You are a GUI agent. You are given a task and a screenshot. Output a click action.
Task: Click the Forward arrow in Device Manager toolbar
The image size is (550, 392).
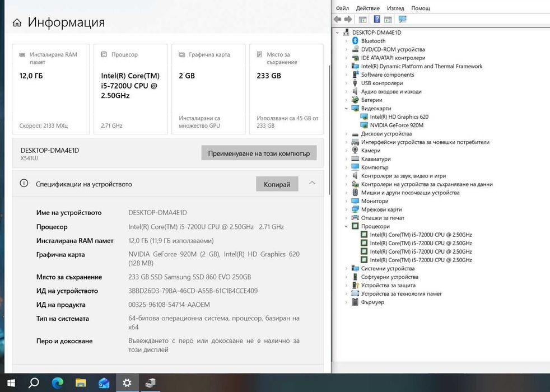coord(348,19)
